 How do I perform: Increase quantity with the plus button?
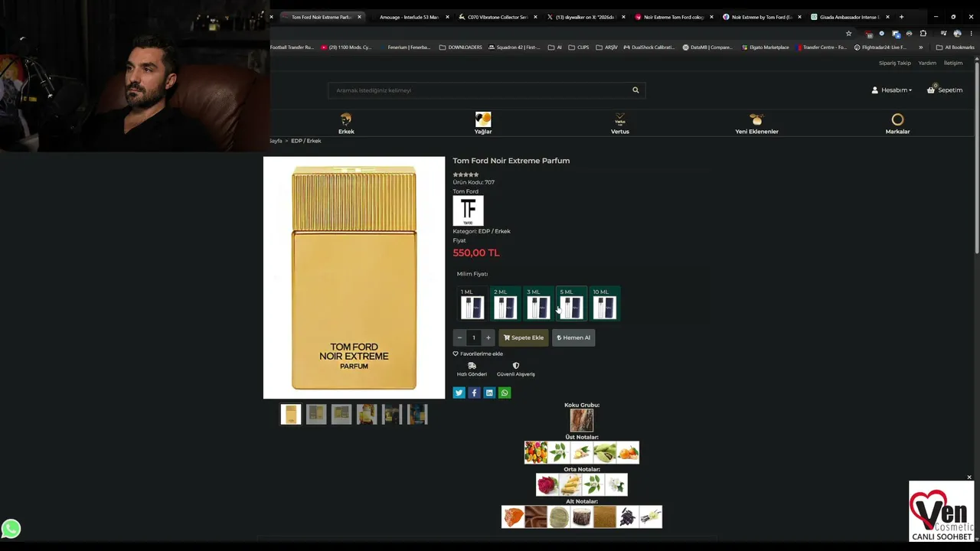(488, 337)
